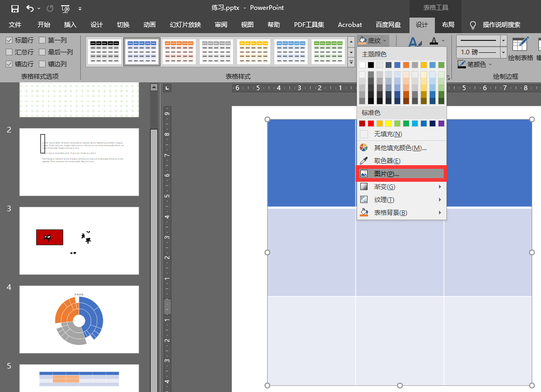Open pen weight 1.0 磅 dropdown
Viewport: 541px width, 392px height.
click(503, 52)
